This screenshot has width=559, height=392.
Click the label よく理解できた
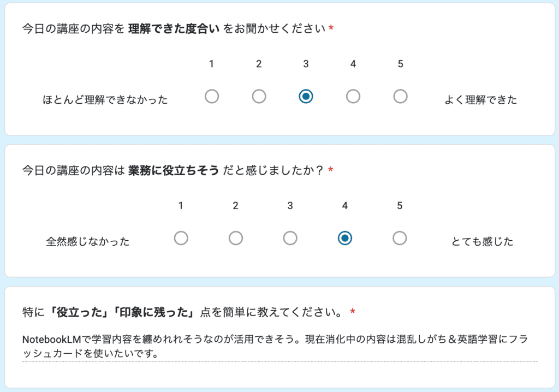pos(483,99)
